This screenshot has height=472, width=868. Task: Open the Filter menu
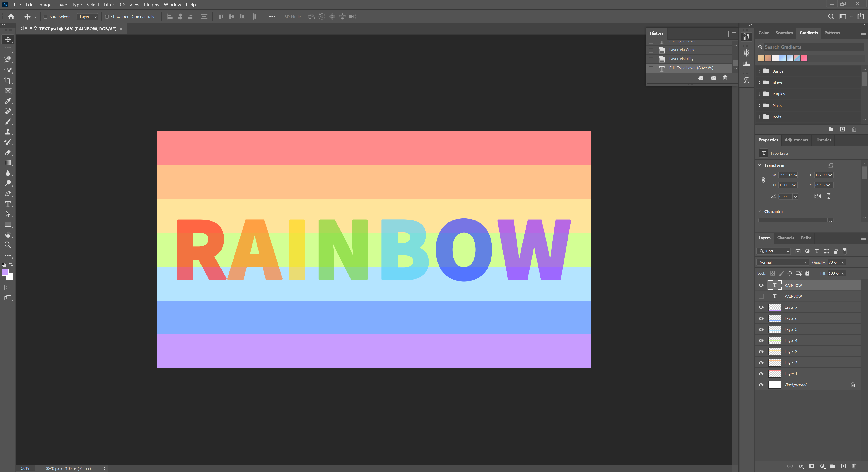[108, 5]
